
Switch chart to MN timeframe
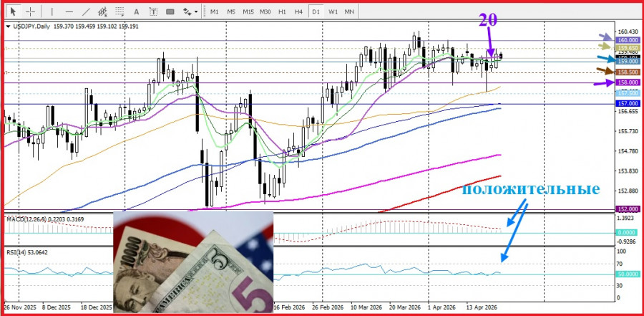point(349,11)
